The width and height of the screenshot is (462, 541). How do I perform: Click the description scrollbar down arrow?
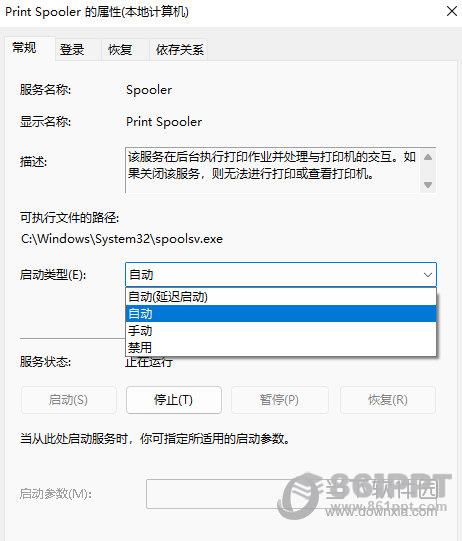pyautogui.click(x=428, y=185)
